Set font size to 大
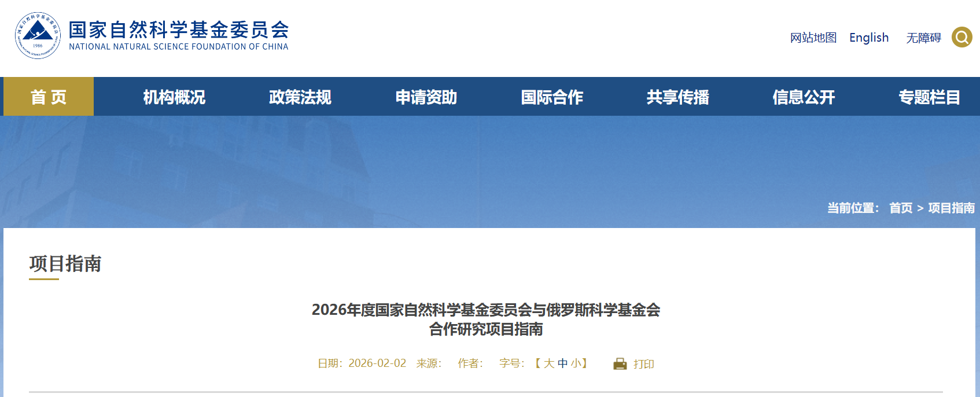Screen dimensions: 980x397 [549, 363]
